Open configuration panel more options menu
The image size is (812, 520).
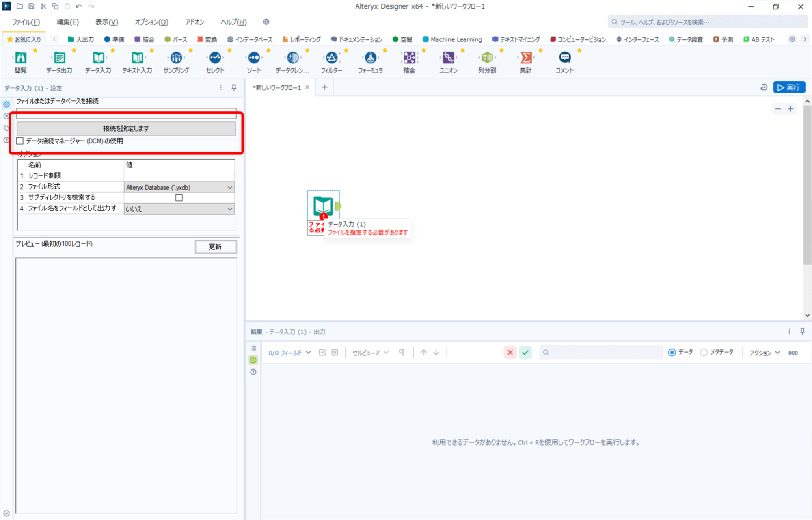point(221,88)
